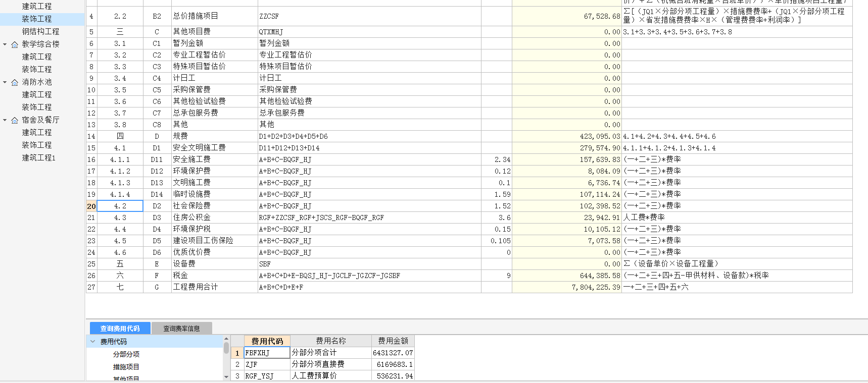Click the 安全文明施工费 name cell
The height and width of the screenshot is (383, 868).
(214, 148)
